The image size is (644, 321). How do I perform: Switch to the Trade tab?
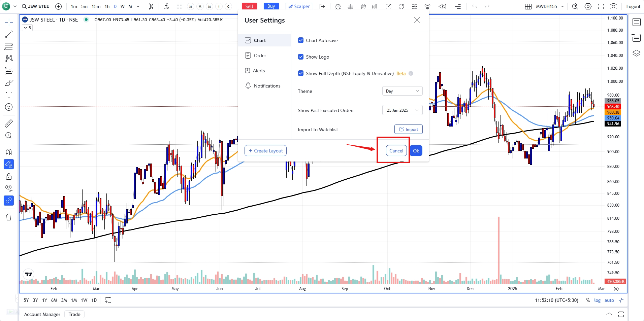74,314
